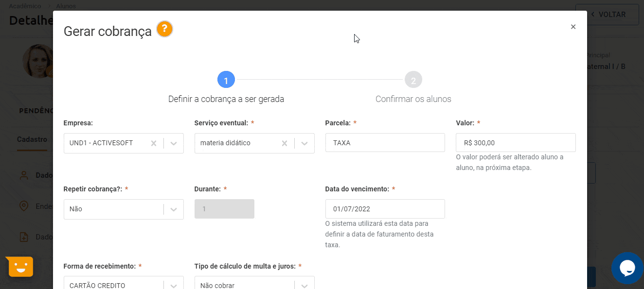Open the Repetir cobrança dropdown showing Não
The image size is (644, 289).
tap(124, 209)
